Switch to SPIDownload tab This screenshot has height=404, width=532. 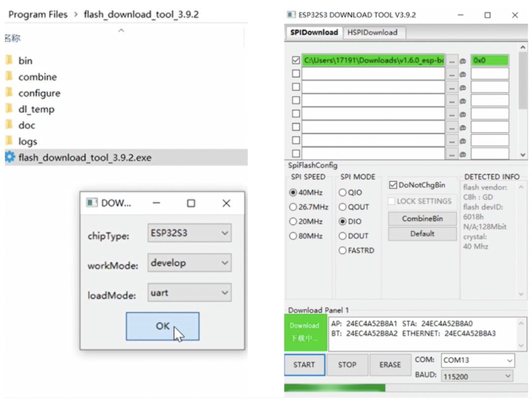(x=314, y=32)
